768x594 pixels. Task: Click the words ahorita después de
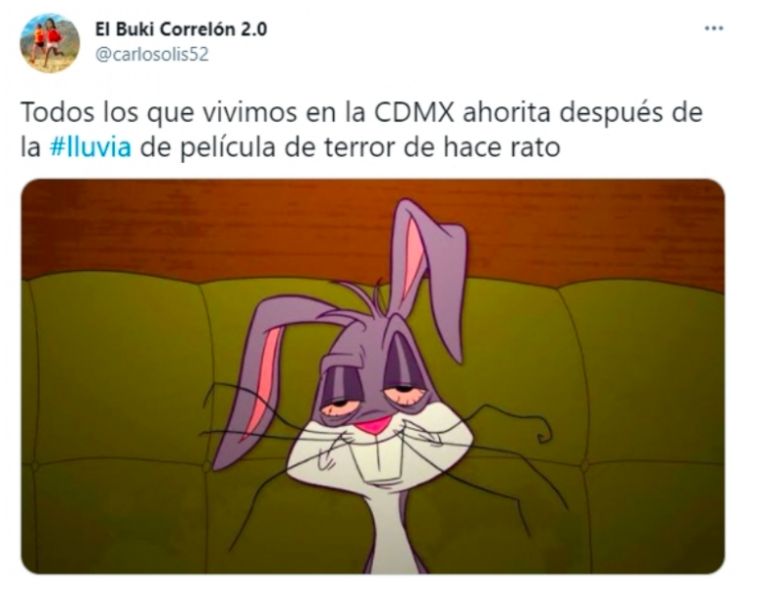click(583, 113)
